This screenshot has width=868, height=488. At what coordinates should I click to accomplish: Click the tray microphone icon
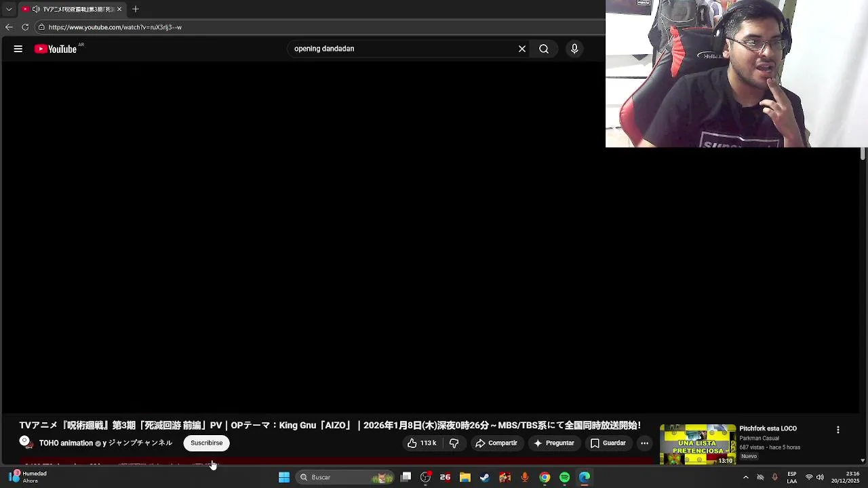point(775,477)
